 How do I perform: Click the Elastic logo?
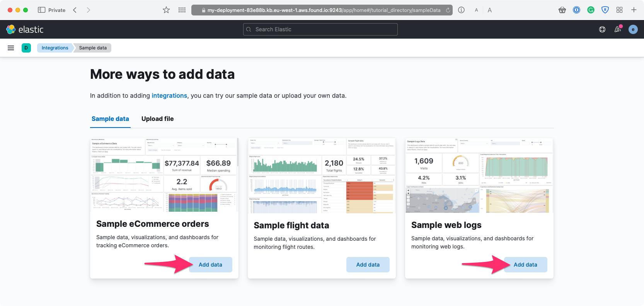(25, 29)
